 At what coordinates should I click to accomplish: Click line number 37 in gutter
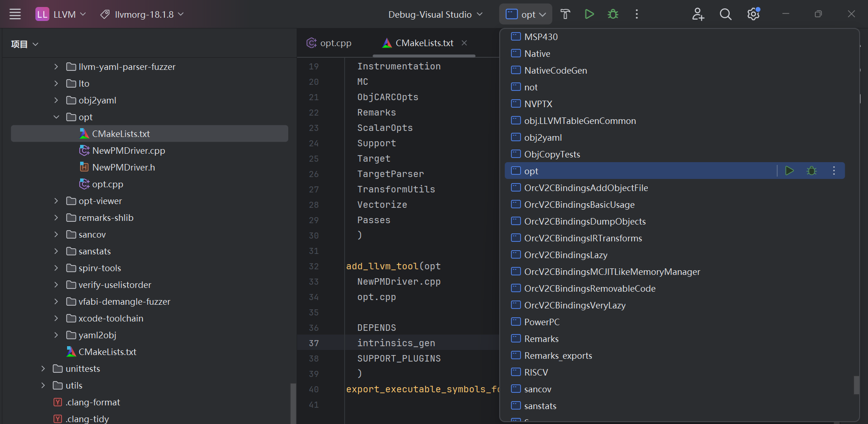[x=314, y=343]
